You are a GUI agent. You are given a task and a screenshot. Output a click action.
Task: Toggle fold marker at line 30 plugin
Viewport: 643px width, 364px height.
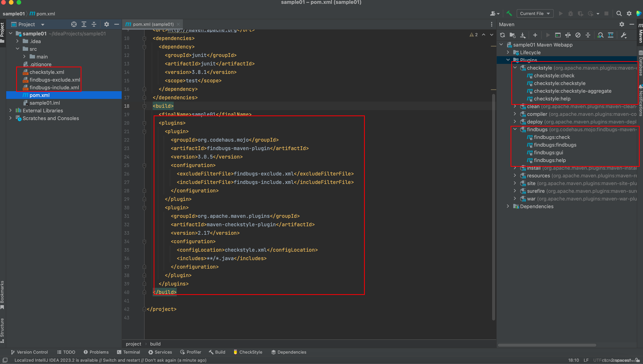(x=144, y=208)
